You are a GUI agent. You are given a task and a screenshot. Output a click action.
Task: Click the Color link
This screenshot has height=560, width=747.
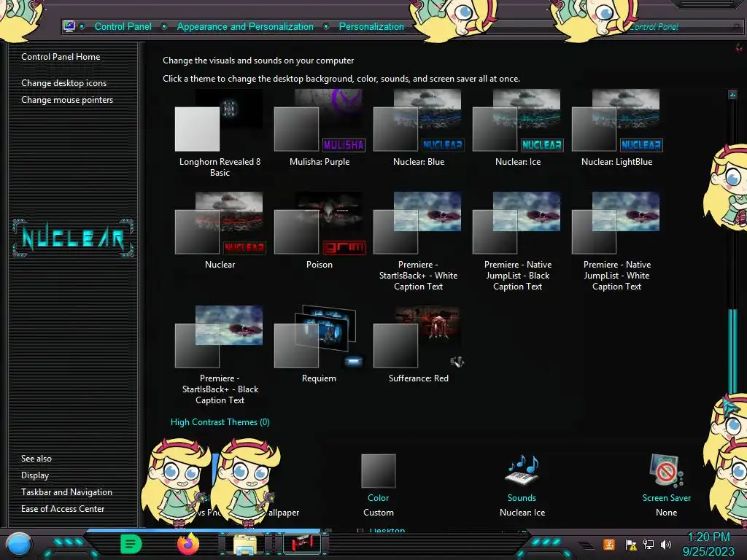tap(379, 497)
